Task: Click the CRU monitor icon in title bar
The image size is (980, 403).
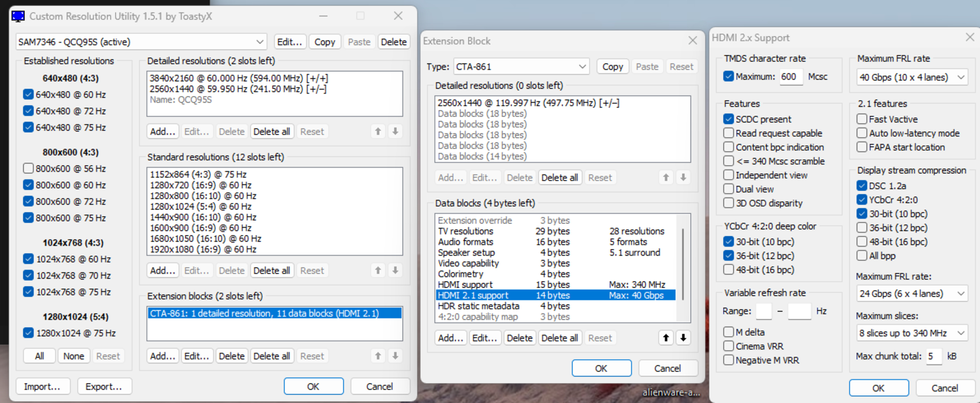Action: pos(18,16)
